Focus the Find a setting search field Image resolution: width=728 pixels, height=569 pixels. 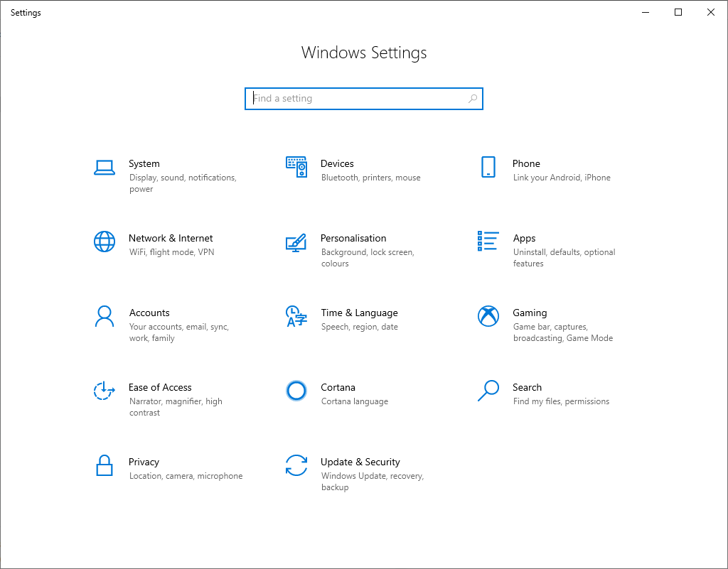pos(364,99)
